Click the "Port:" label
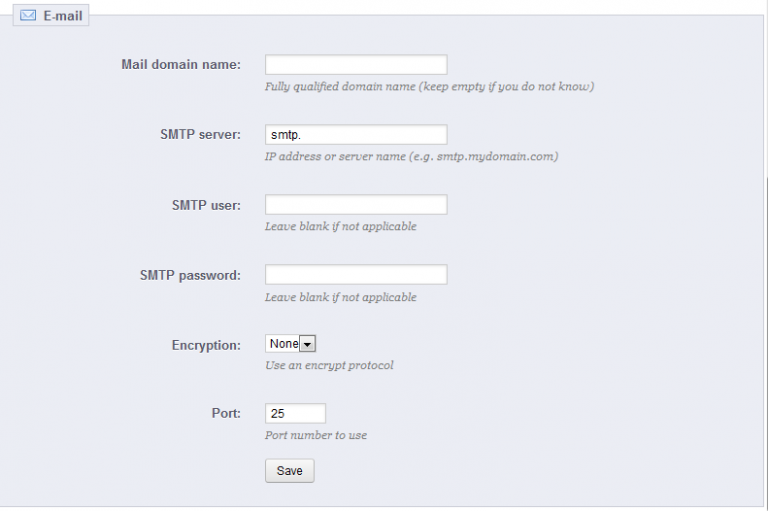 [225, 413]
